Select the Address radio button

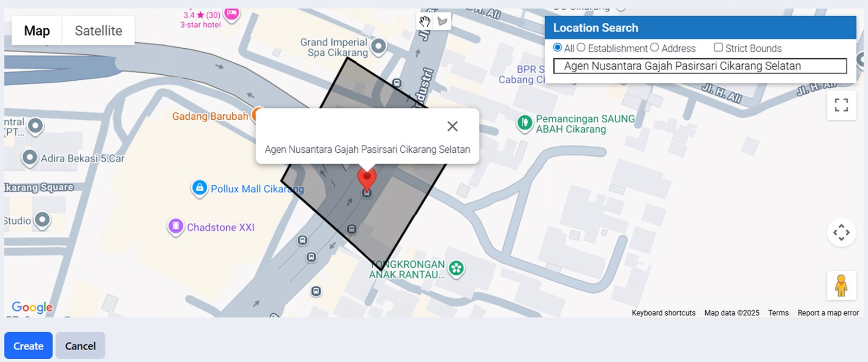tap(654, 48)
